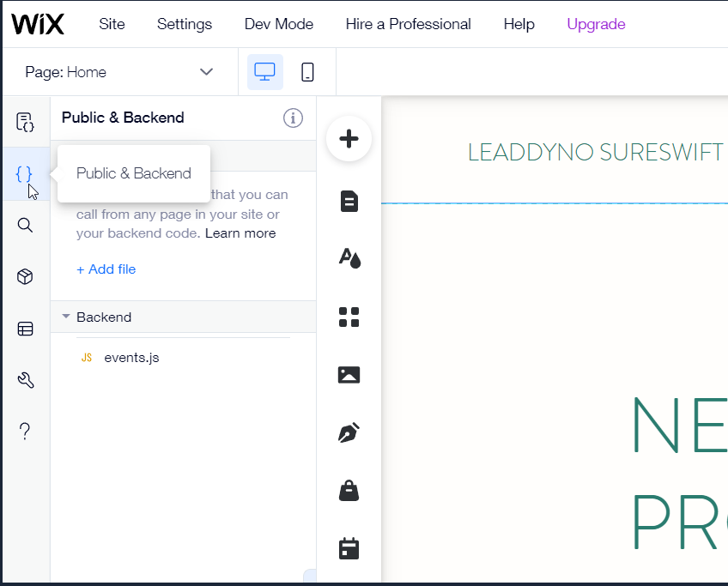Open the Developer Tools wrench icon
The width and height of the screenshot is (728, 586).
tap(26, 380)
